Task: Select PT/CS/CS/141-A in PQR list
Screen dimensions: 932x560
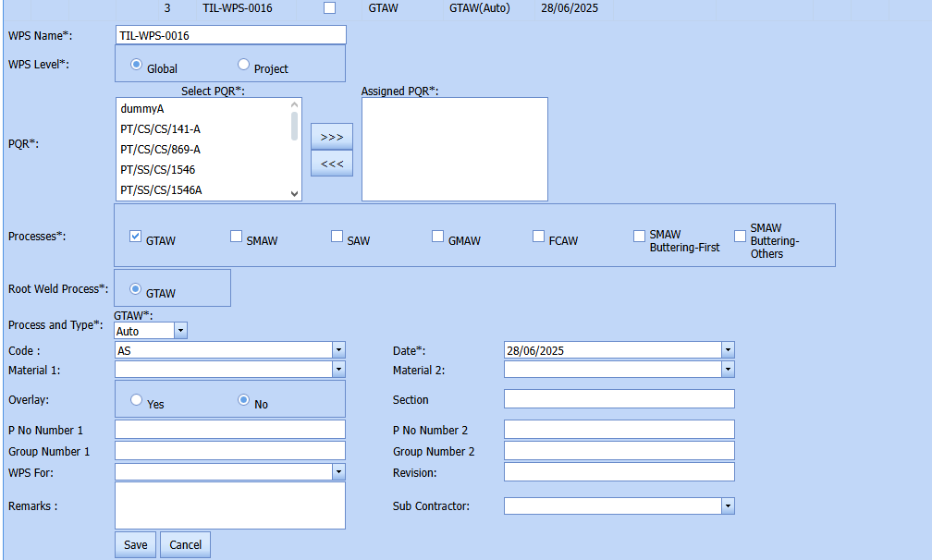Action: coord(161,129)
